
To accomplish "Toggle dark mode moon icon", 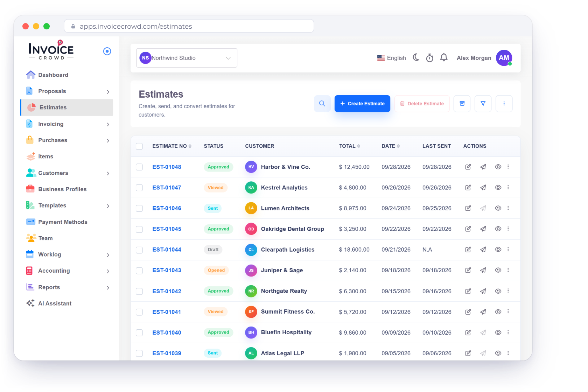I will [x=416, y=57].
